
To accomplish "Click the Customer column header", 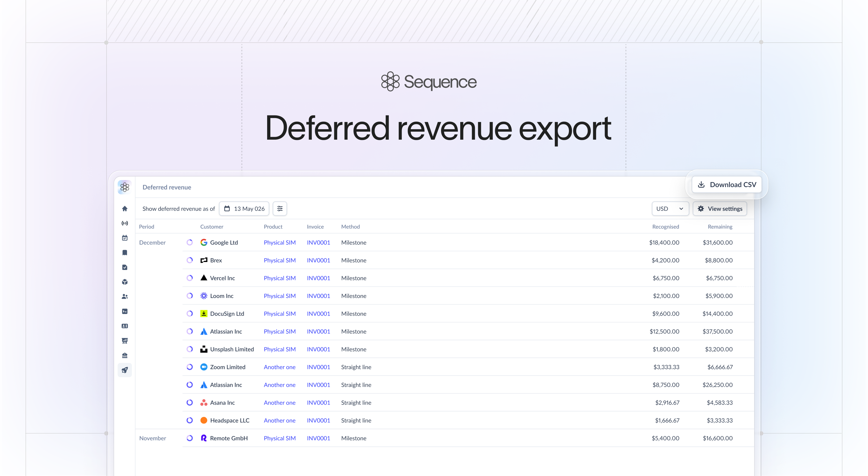I will 212,227.
